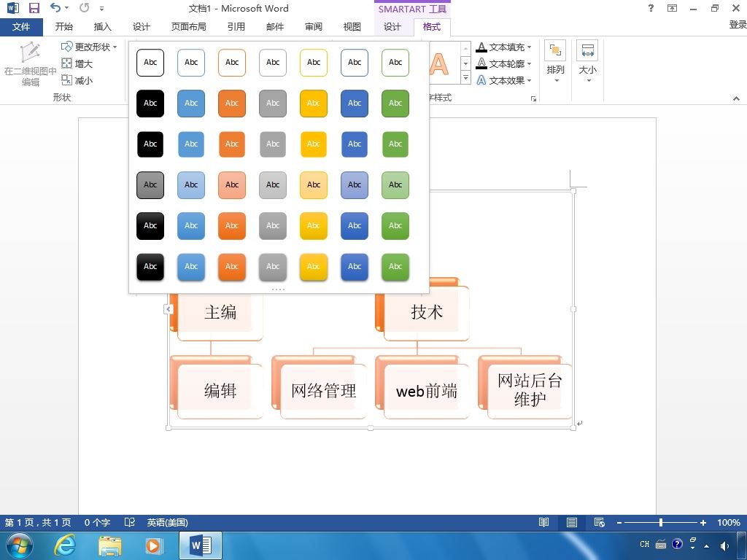The width and height of the screenshot is (747, 560).
Task: Click the zoom out minus button
Action: (619, 523)
